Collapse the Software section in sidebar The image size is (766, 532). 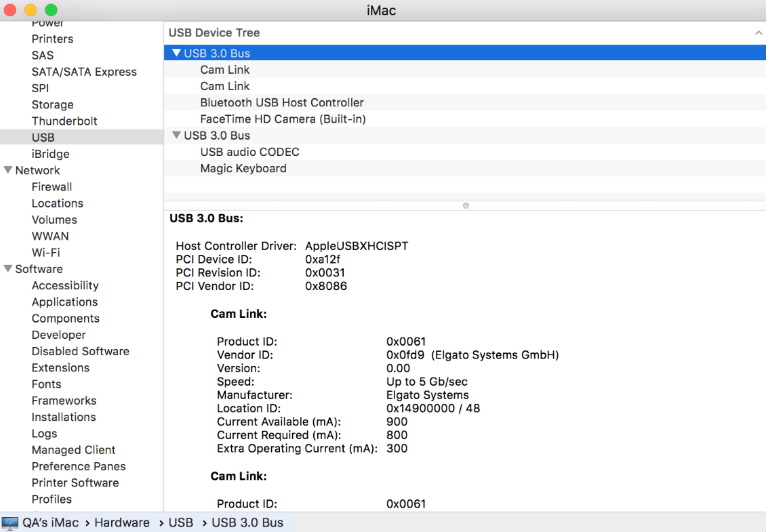(x=8, y=268)
